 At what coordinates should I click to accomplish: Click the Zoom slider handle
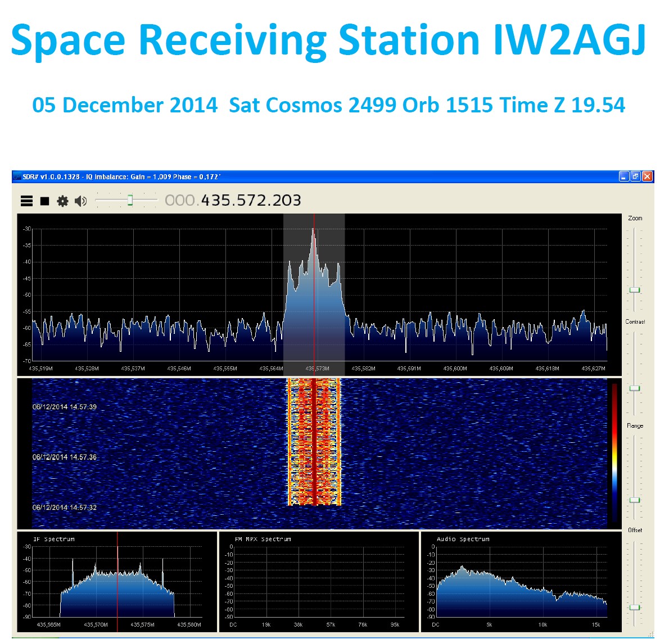[634, 290]
